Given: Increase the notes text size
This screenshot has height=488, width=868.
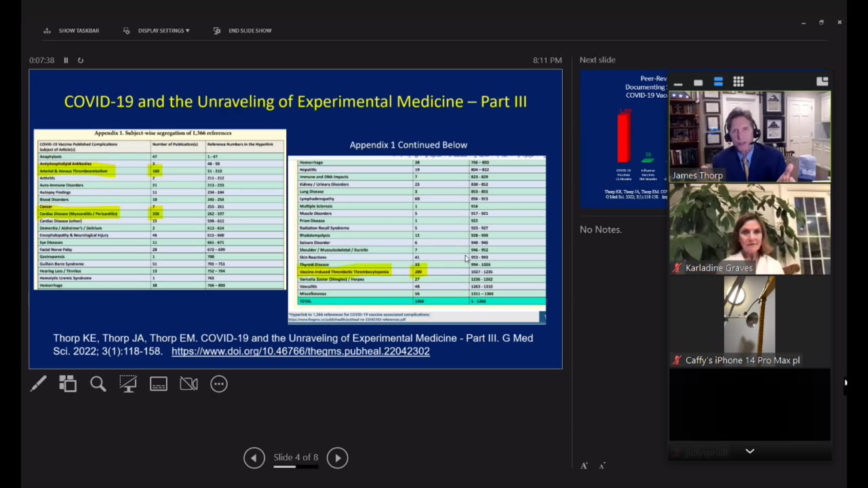Looking at the screenshot, I should pos(584,466).
